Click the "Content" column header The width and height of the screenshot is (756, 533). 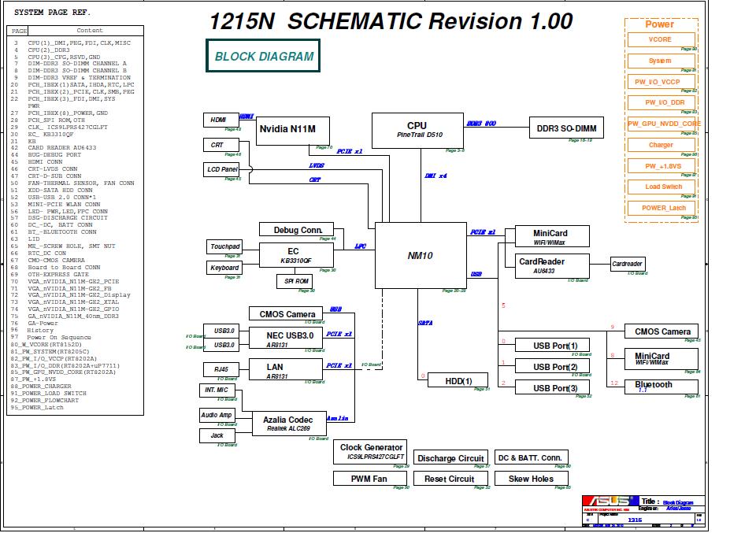coord(90,31)
